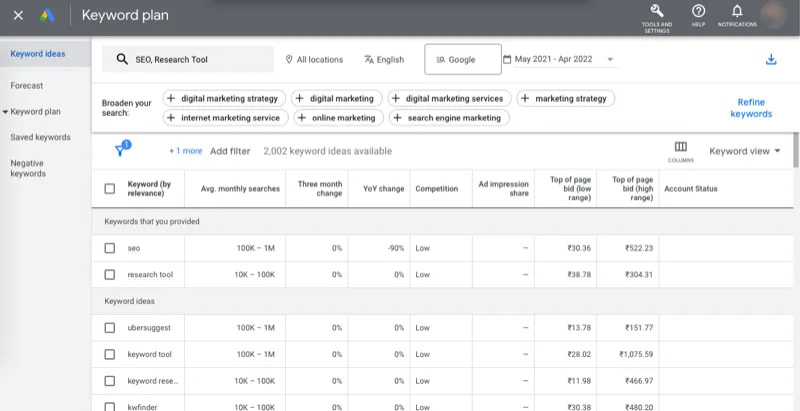
Task: Open Tools and Settings wrench icon
Action: [x=656, y=11]
